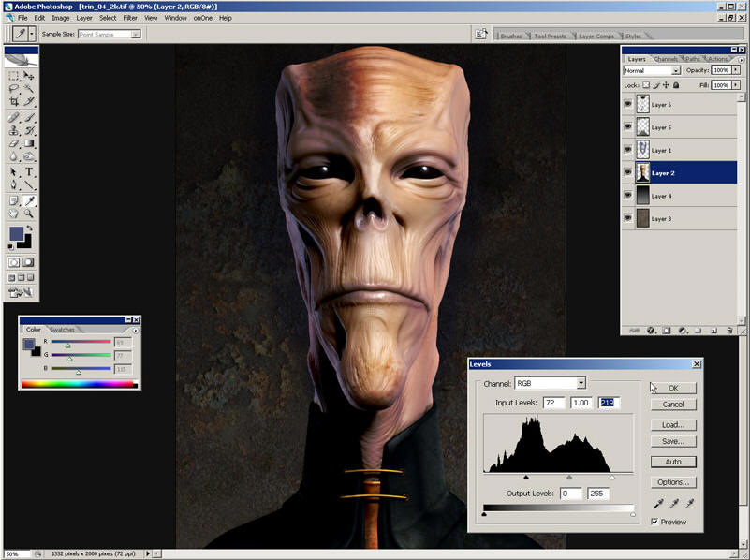Switch to the Swatches tab
The image size is (750, 560).
(62, 330)
